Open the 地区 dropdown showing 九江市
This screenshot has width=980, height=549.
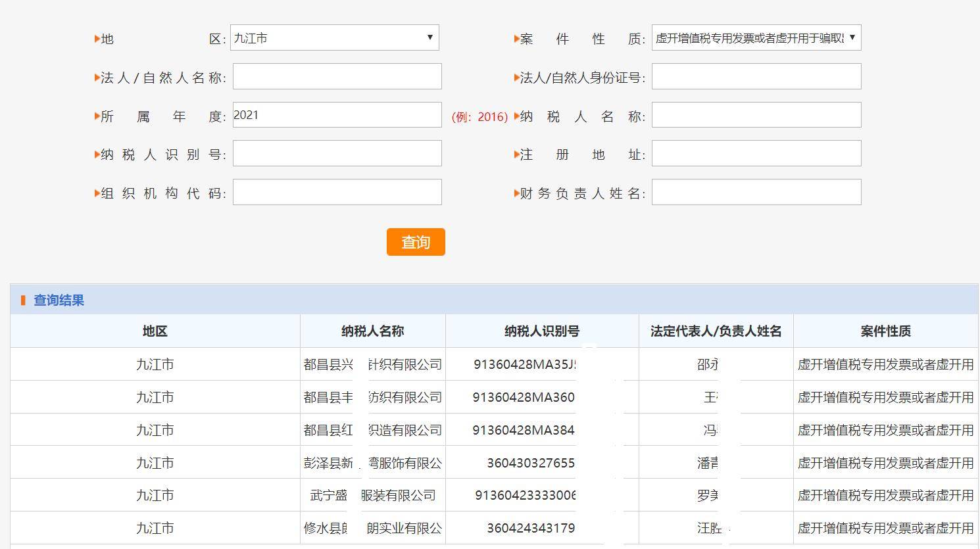(334, 37)
